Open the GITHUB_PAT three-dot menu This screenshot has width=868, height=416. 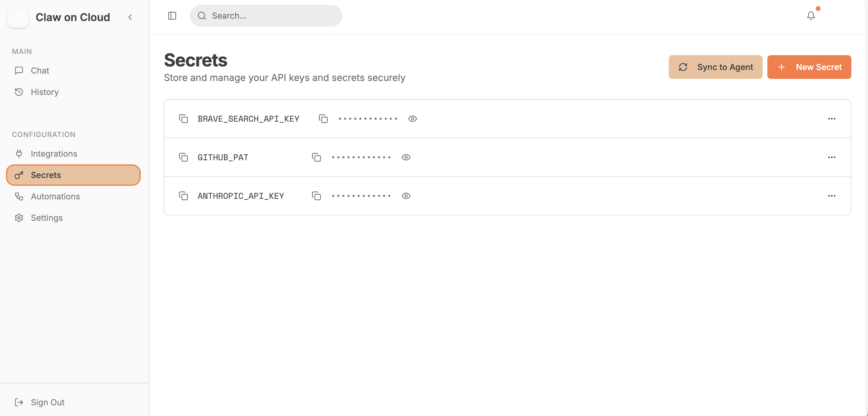coord(831,157)
